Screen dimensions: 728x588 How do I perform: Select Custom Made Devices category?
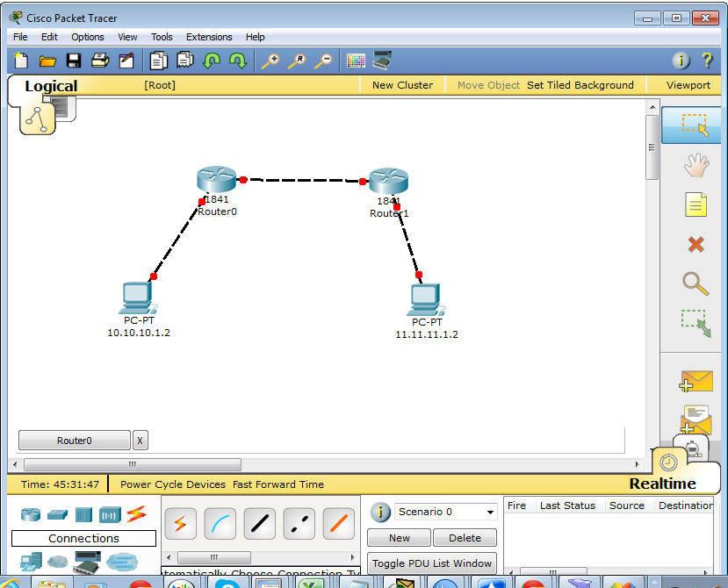(87, 562)
